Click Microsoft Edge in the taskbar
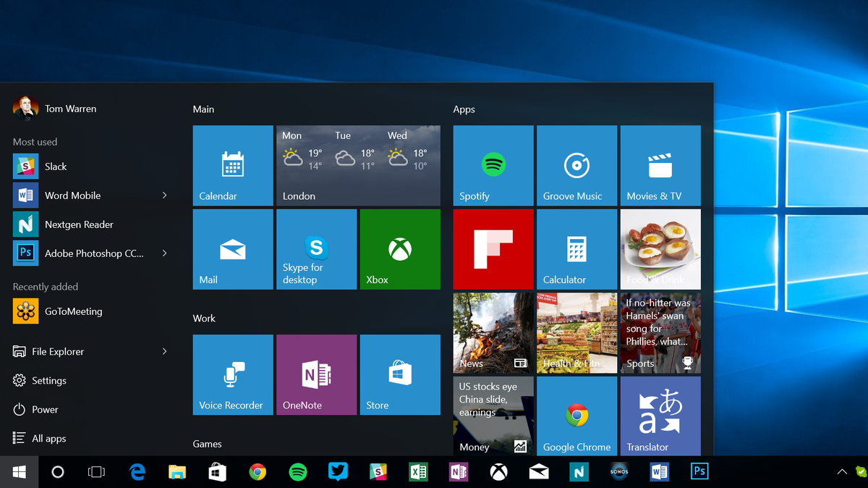This screenshot has width=868, height=488. pyautogui.click(x=137, y=472)
